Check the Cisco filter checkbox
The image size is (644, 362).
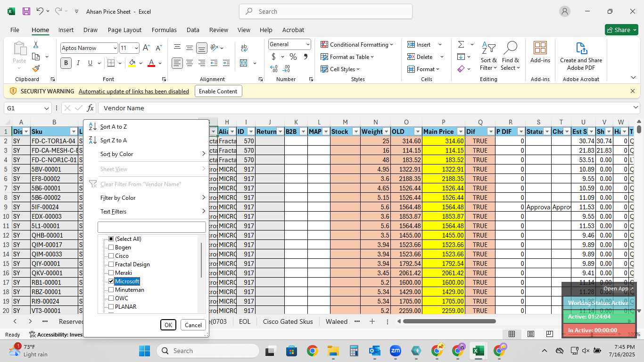pyautogui.click(x=111, y=256)
